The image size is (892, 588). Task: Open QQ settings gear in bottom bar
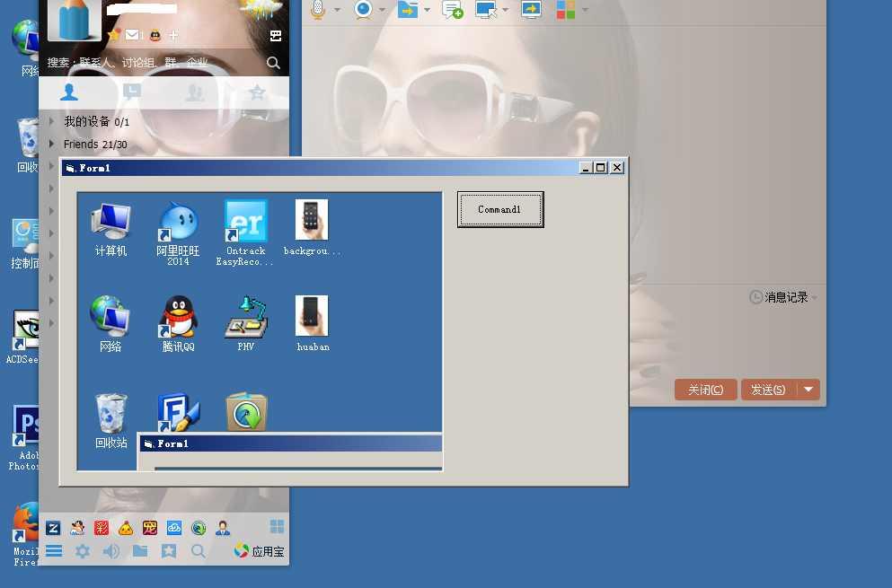pos(83,551)
